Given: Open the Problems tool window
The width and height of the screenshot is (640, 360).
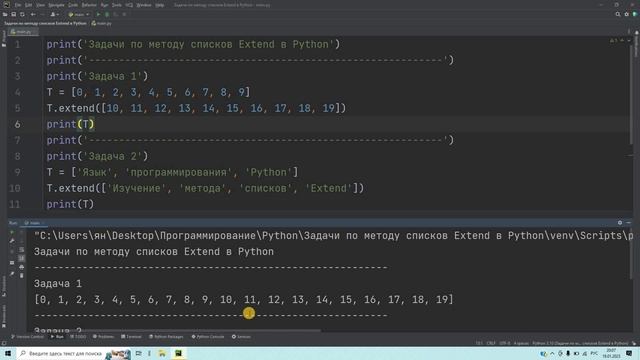Looking at the screenshot, I should pos(103,337).
